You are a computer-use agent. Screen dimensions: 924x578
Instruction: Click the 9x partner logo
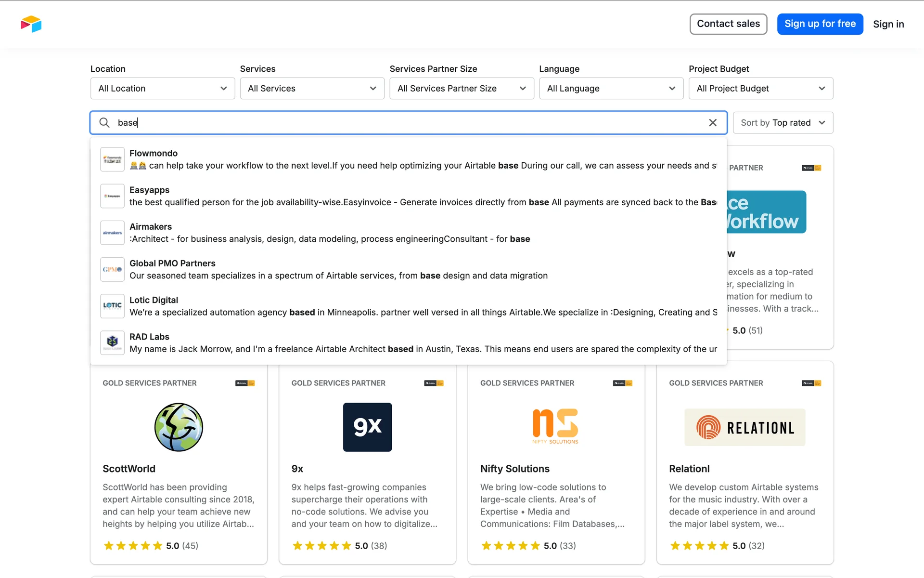point(367,427)
